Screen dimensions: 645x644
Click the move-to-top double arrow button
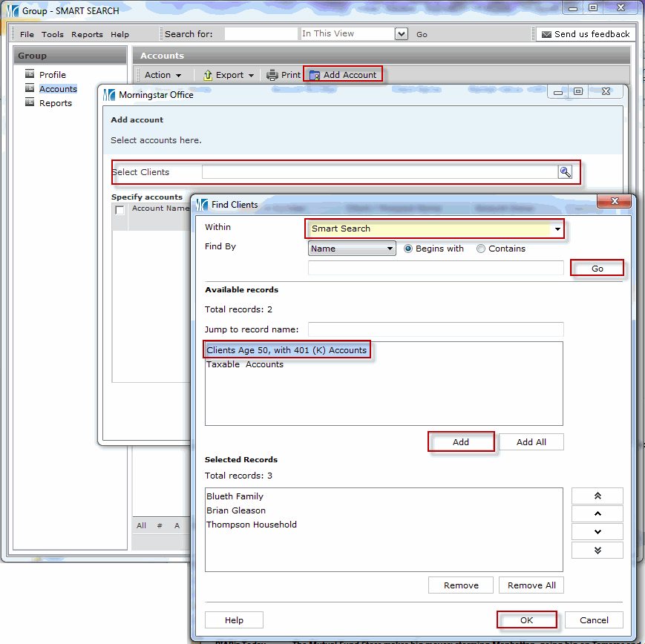[597, 496]
